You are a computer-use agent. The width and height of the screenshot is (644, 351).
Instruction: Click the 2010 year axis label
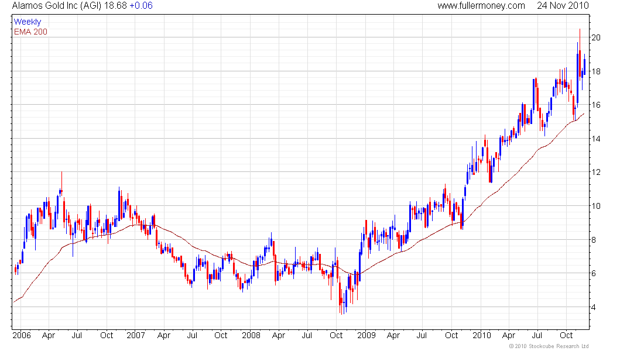tap(482, 335)
